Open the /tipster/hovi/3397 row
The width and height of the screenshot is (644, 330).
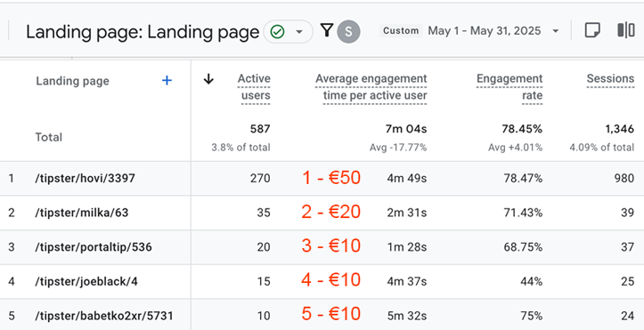click(322, 178)
